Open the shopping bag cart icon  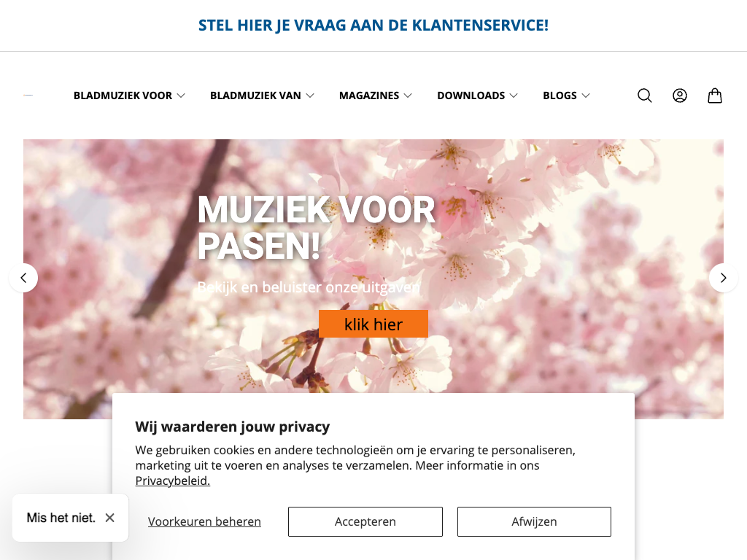coord(715,96)
